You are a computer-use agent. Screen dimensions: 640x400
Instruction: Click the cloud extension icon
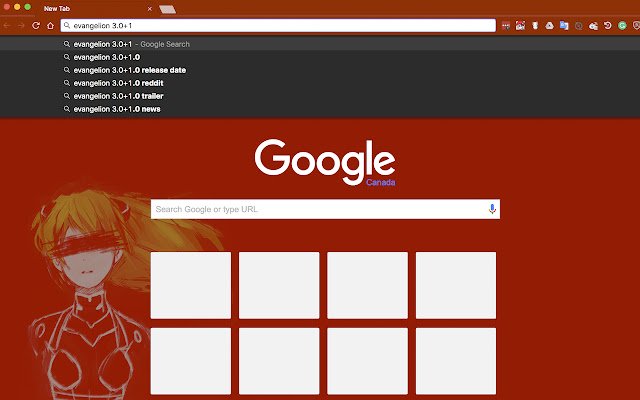tap(593, 26)
